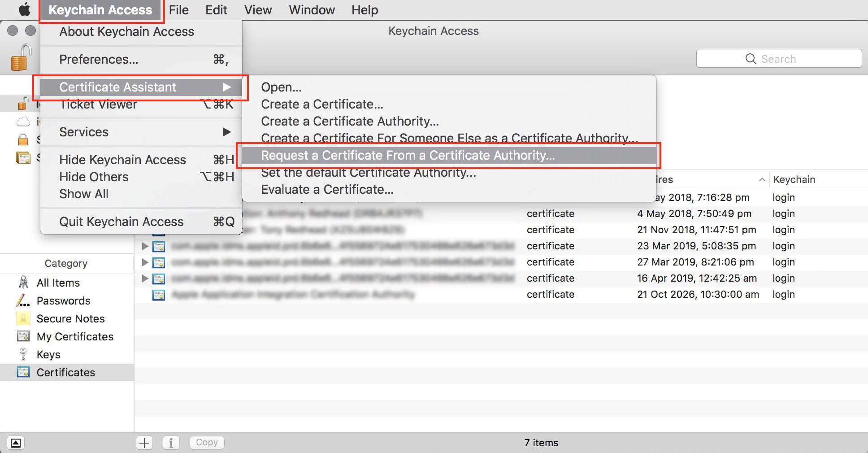Viewport: 868px width, 453px height.
Task: Click the plus button to add item
Action: click(x=144, y=443)
